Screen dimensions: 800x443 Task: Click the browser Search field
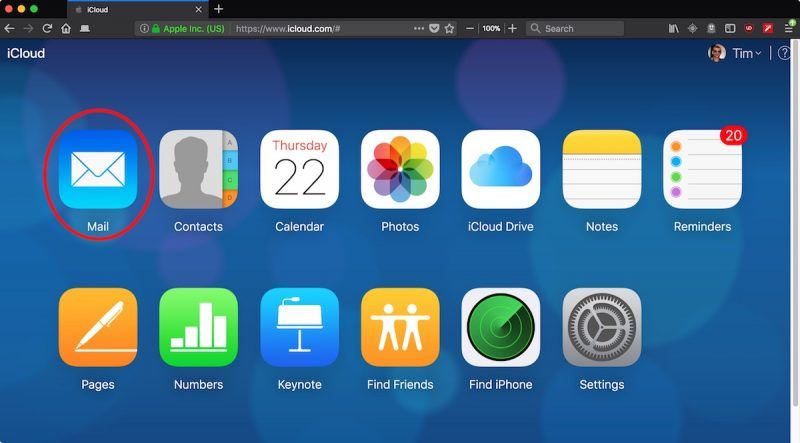(x=580, y=29)
